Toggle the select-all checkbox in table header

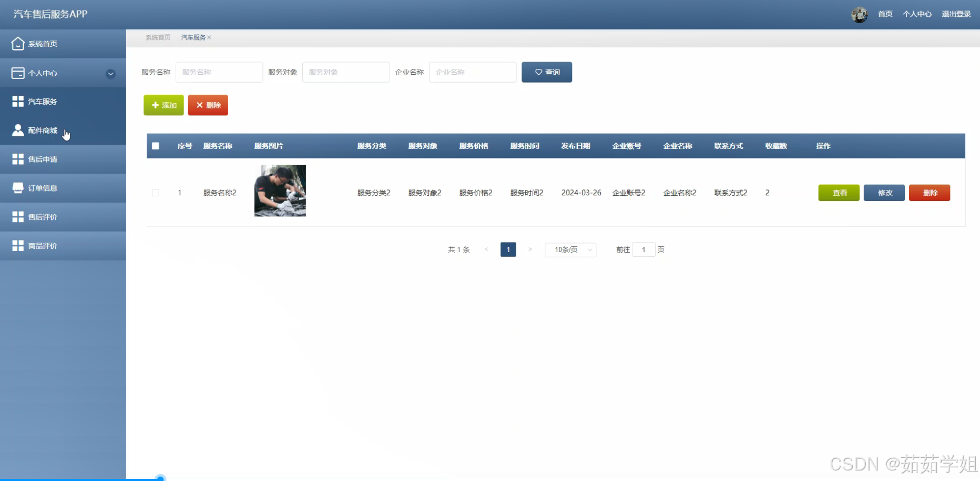156,146
